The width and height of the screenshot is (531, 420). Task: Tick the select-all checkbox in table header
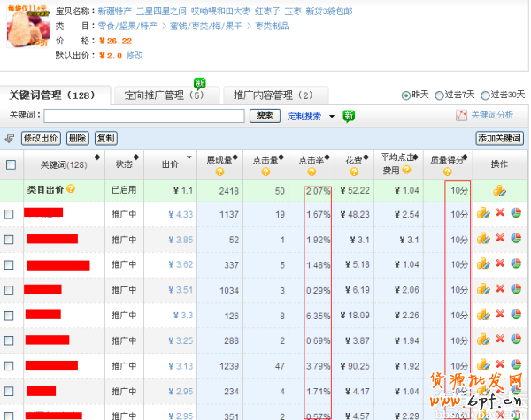click(x=11, y=164)
